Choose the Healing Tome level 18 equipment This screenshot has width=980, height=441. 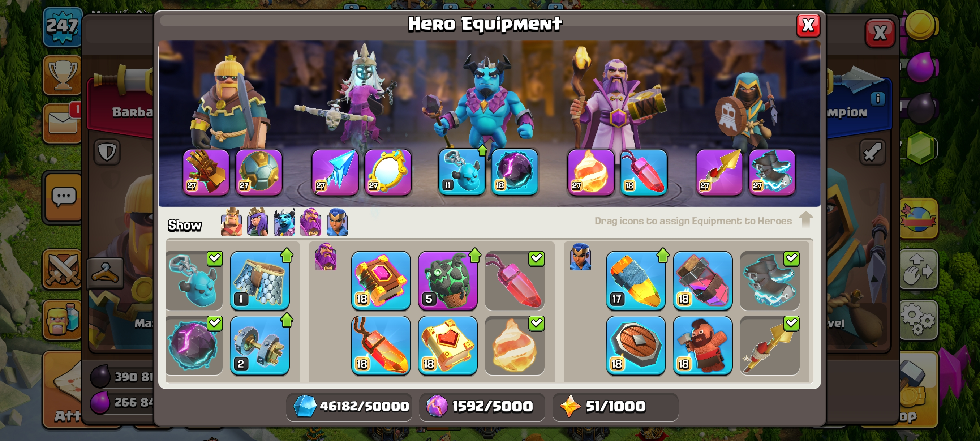click(447, 346)
